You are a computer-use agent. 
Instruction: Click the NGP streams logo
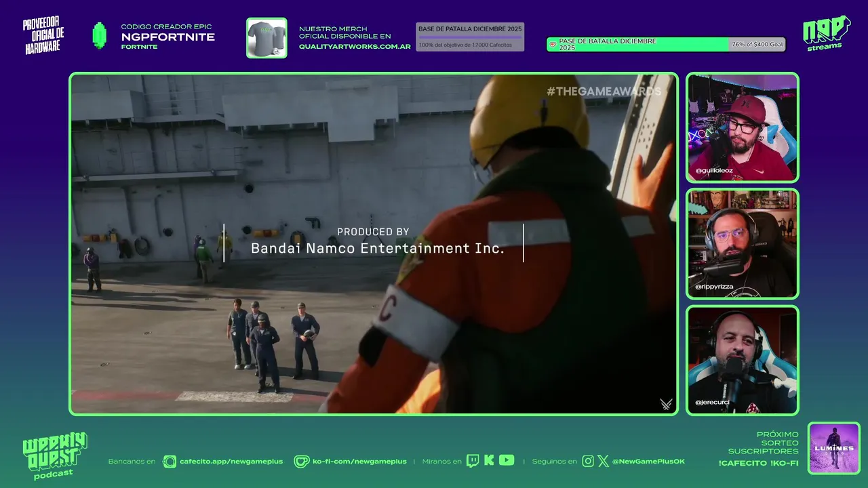pos(827,33)
